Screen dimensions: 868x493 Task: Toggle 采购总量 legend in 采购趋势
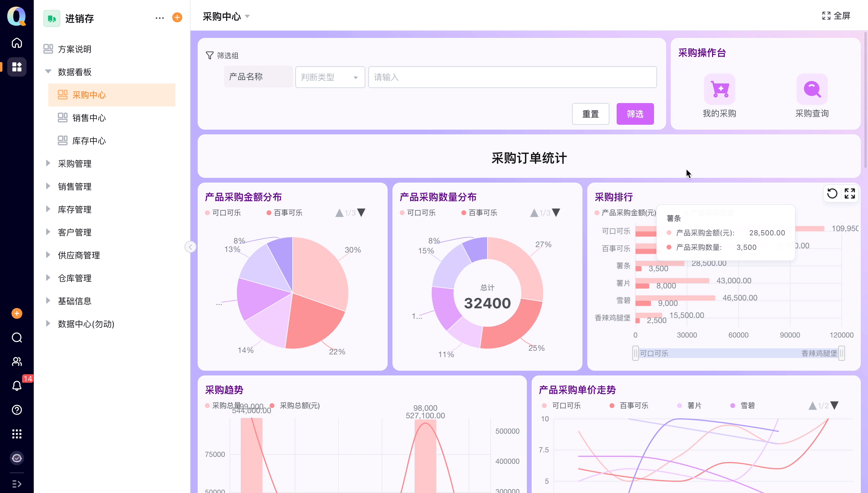tap(223, 406)
